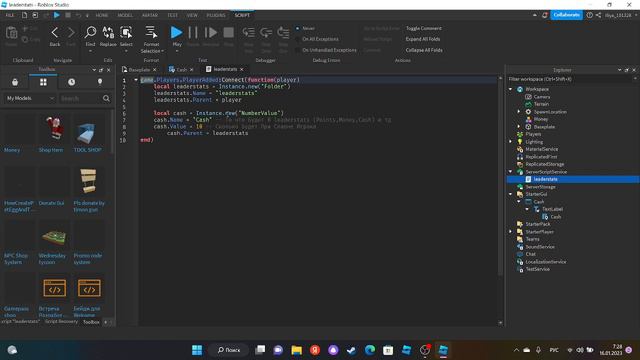This screenshot has width=640, height=360.
Task: Close the leaderstats script tab
Action: pos(242,69)
